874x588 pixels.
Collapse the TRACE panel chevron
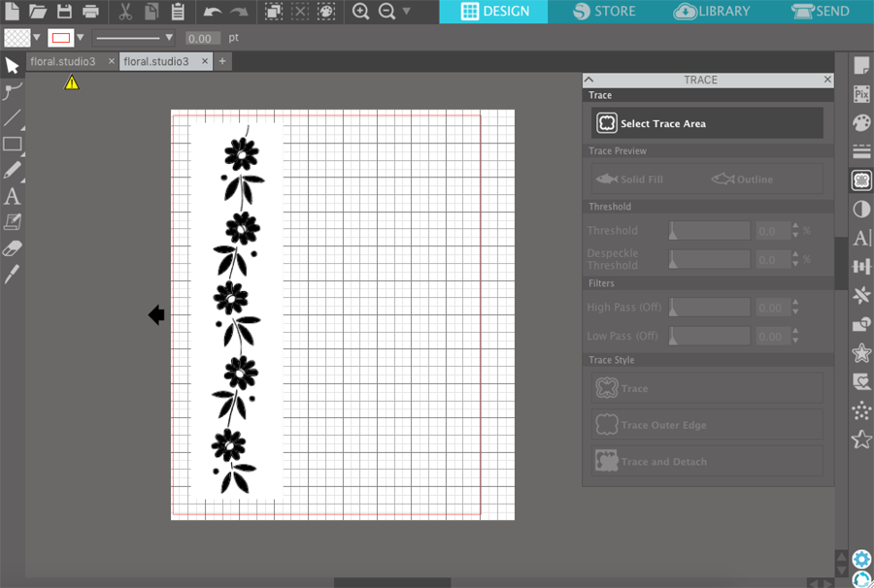pos(589,80)
